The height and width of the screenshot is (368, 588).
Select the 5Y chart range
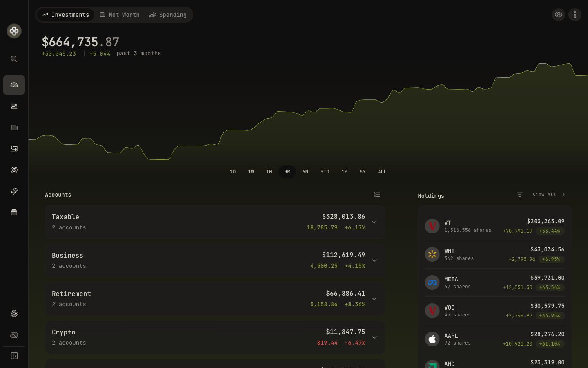(x=363, y=172)
